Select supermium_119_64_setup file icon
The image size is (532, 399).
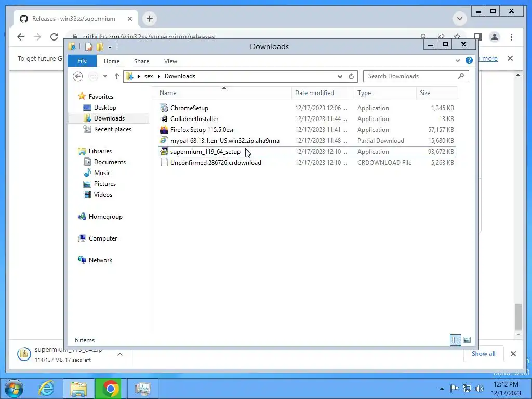164,151
